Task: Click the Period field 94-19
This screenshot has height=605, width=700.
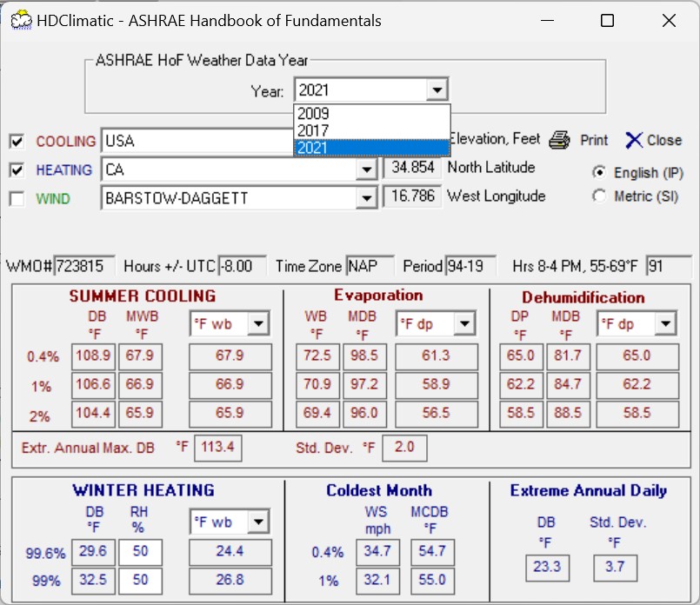Action: coord(470,266)
